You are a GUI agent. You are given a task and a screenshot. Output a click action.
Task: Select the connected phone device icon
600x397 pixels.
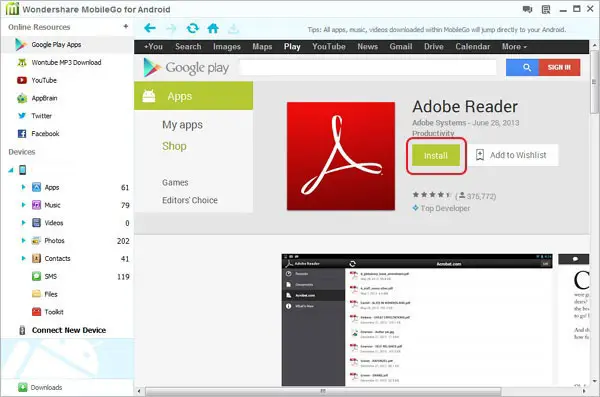[x=23, y=170]
